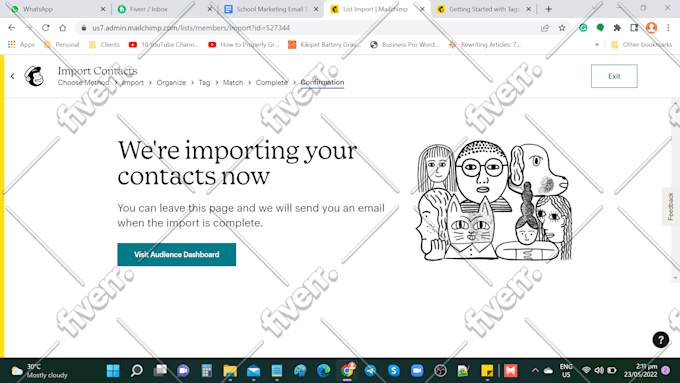This screenshot has width=680, height=383.
Task: Open the volume control in system tray
Action: click(x=599, y=370)
